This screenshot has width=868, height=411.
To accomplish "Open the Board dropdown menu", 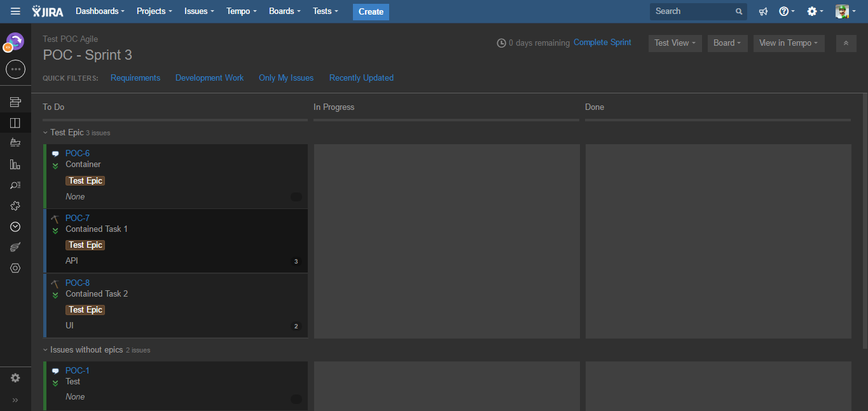I will (727, 43).
